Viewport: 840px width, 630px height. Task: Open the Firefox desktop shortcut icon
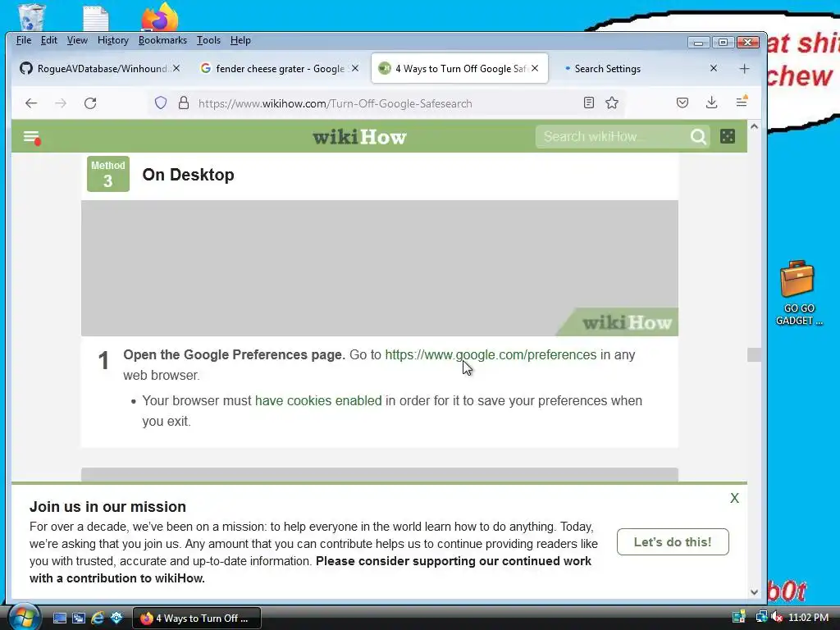(160, 16)
